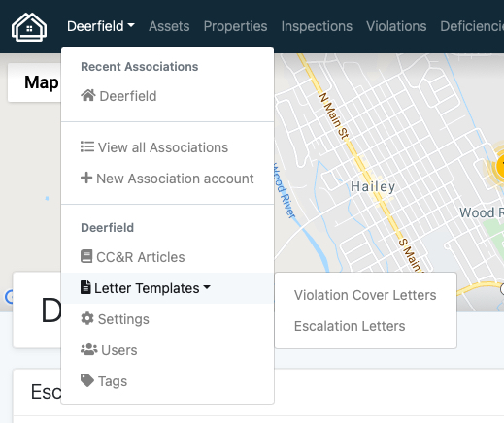
Task: Expand the Letter Templates submenu caret
Action: [207, 287]
